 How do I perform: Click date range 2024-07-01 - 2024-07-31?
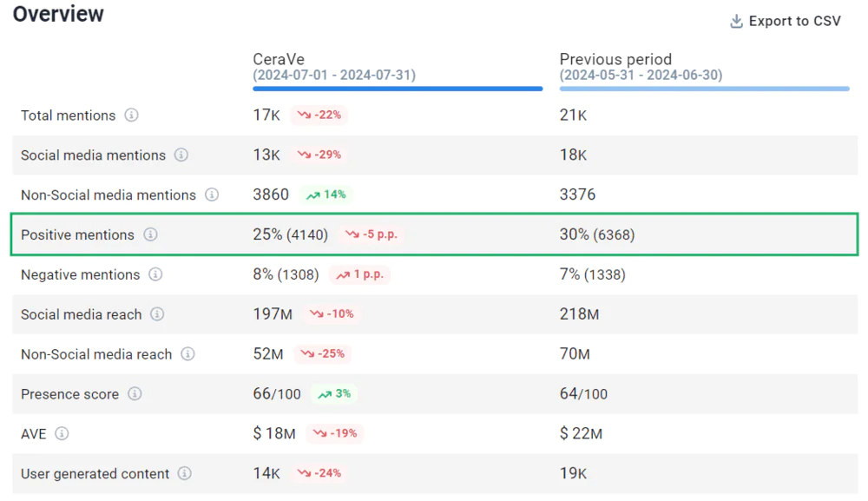[334, 76]
